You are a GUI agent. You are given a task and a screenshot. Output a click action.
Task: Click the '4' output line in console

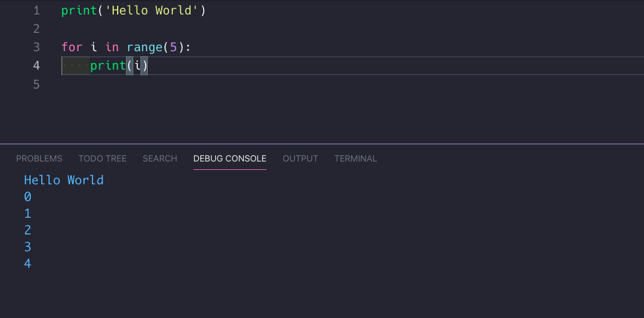(28, 263)
